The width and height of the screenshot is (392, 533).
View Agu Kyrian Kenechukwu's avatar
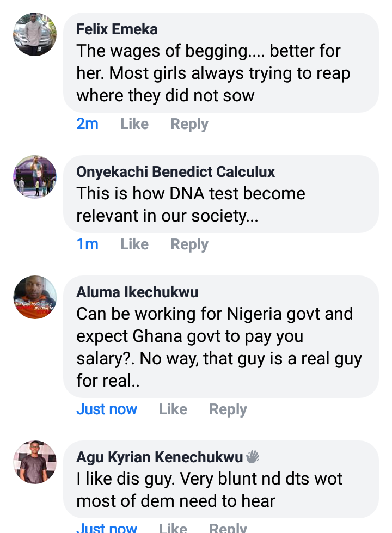35,462
